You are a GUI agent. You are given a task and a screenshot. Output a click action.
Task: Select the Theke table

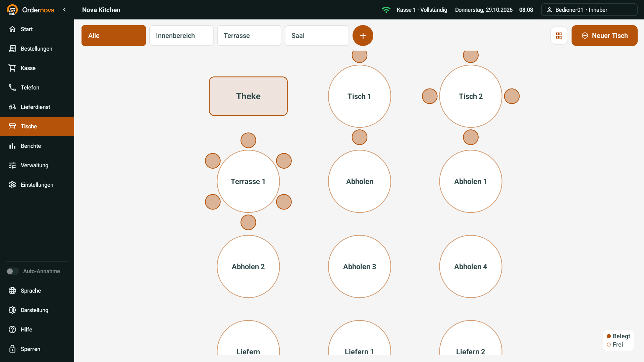248,96
